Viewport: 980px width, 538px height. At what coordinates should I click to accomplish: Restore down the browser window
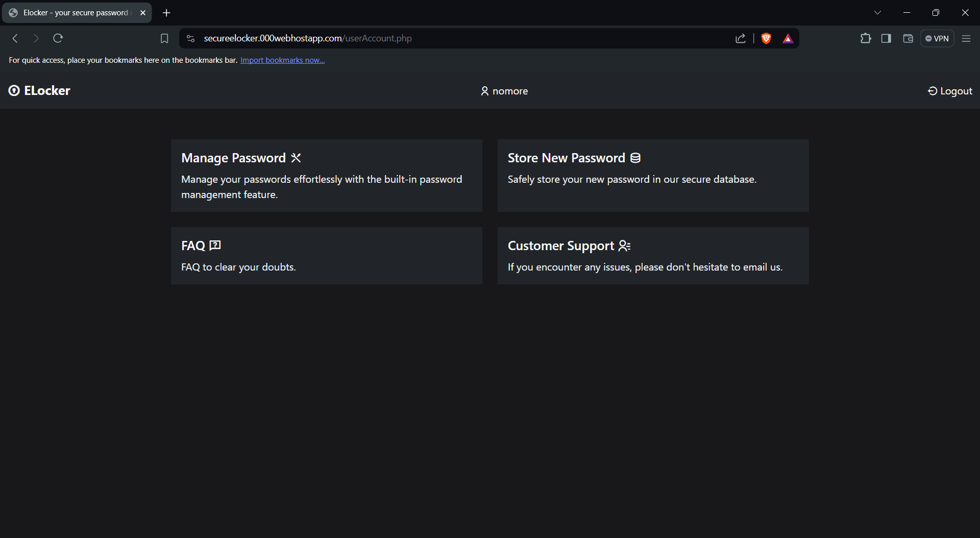(x=936, y=13)
